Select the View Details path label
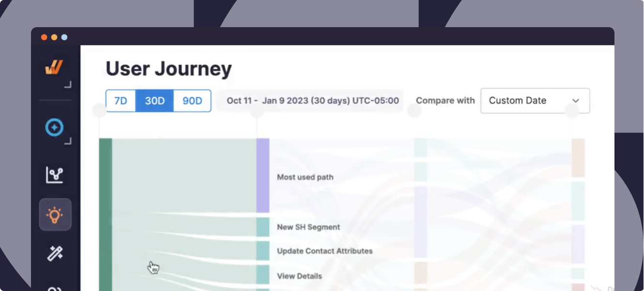644x291 pixels. pos(299,276)
